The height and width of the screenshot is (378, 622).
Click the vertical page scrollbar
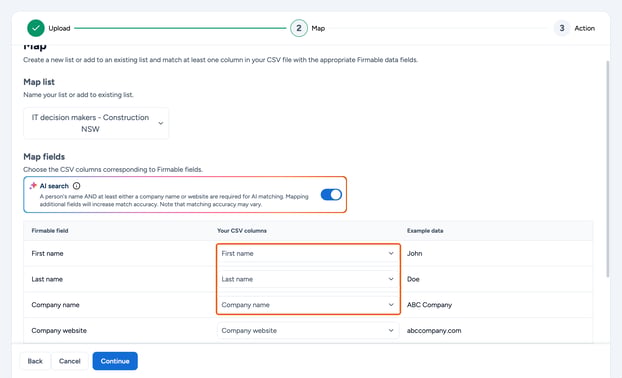tap(607, 169)
